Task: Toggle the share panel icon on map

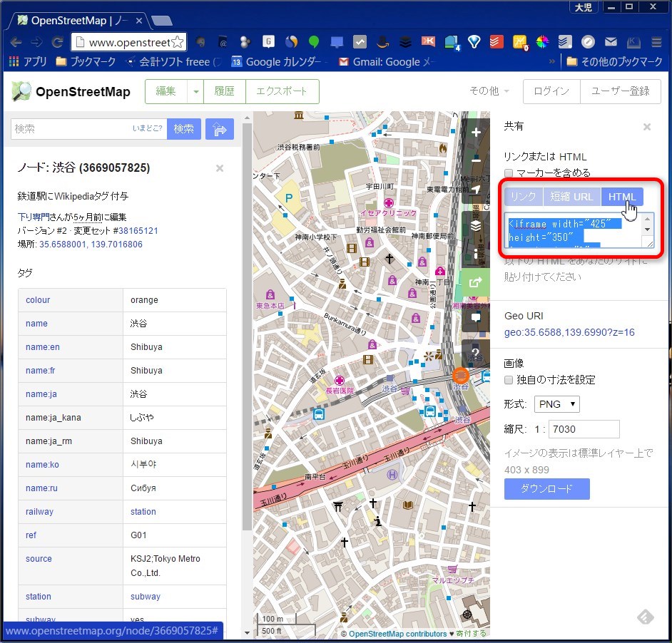Action: pos(476,282)
